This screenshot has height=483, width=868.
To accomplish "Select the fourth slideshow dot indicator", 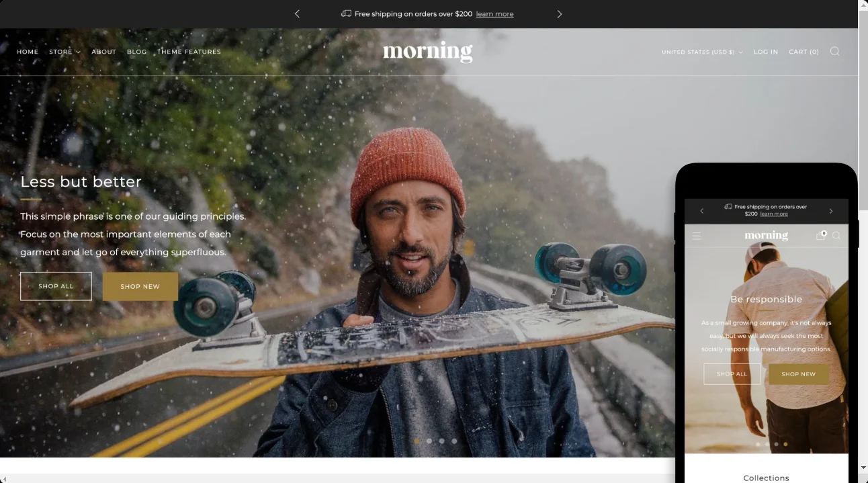I will [x=454, y=441].
